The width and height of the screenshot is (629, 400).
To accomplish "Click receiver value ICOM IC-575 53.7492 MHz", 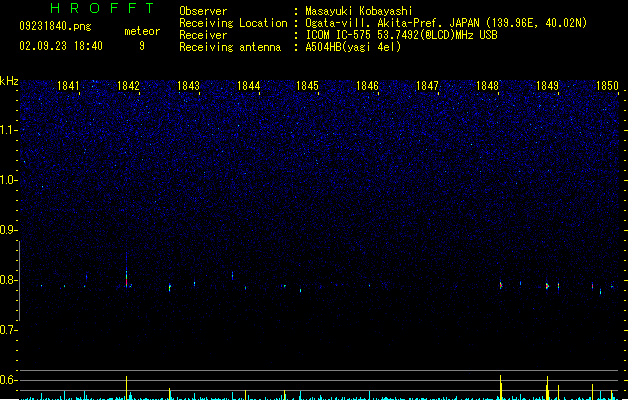I will pos(402,35).
